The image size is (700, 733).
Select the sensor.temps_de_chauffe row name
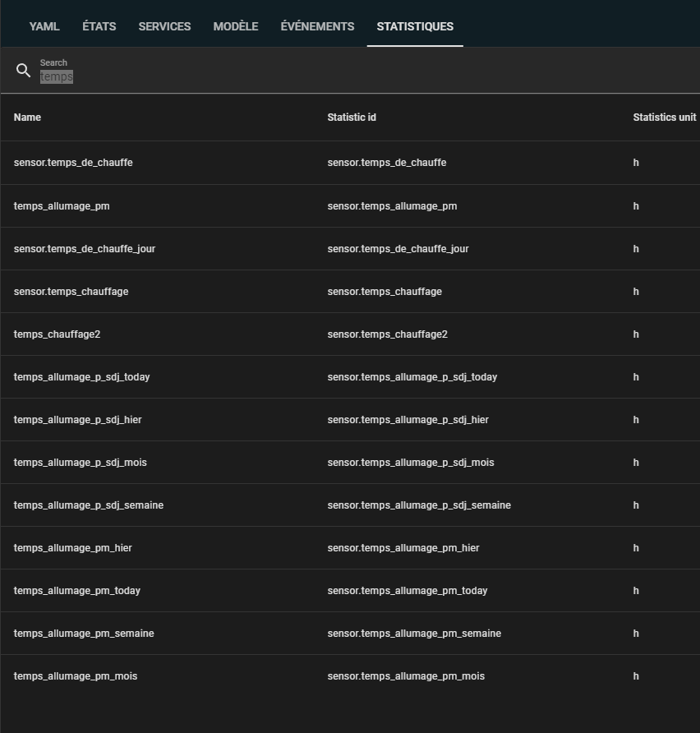(73, 163)
